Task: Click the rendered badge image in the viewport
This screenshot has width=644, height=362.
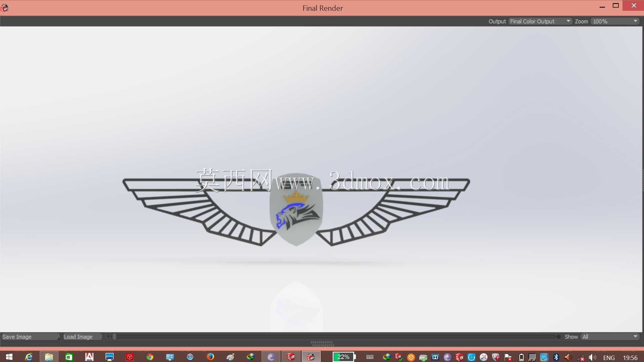Action: [296, 209]
